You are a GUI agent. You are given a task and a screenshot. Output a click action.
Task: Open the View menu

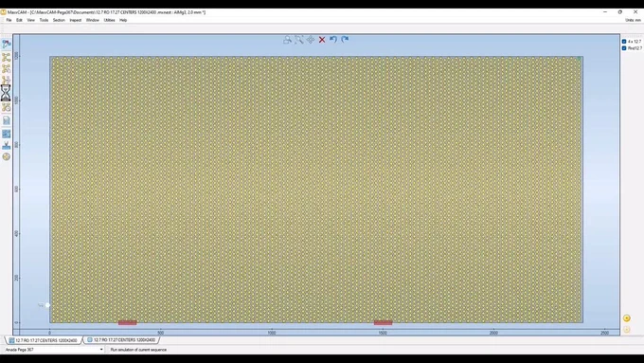click(31, 20)
